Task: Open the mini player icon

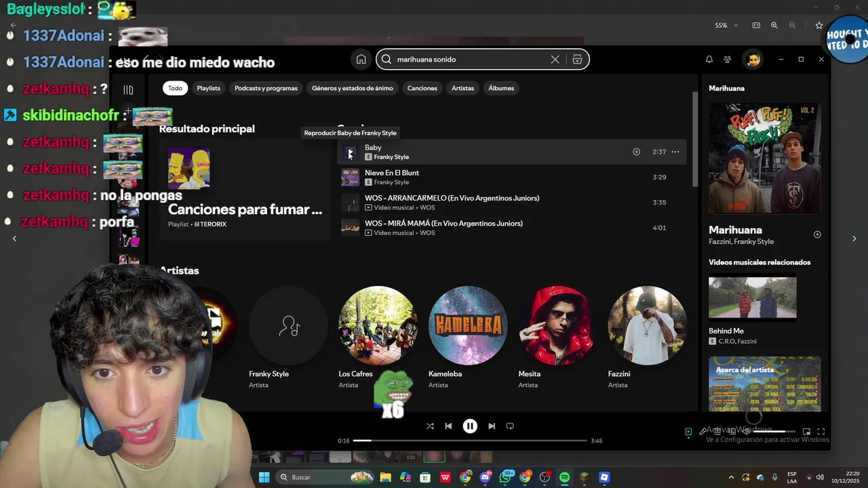Action: pyautogui.click(x=806, y=432)
